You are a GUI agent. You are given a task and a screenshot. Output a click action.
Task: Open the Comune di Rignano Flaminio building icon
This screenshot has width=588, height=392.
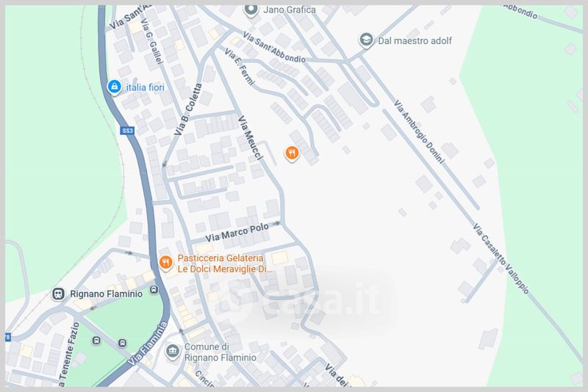pos(173,352)
